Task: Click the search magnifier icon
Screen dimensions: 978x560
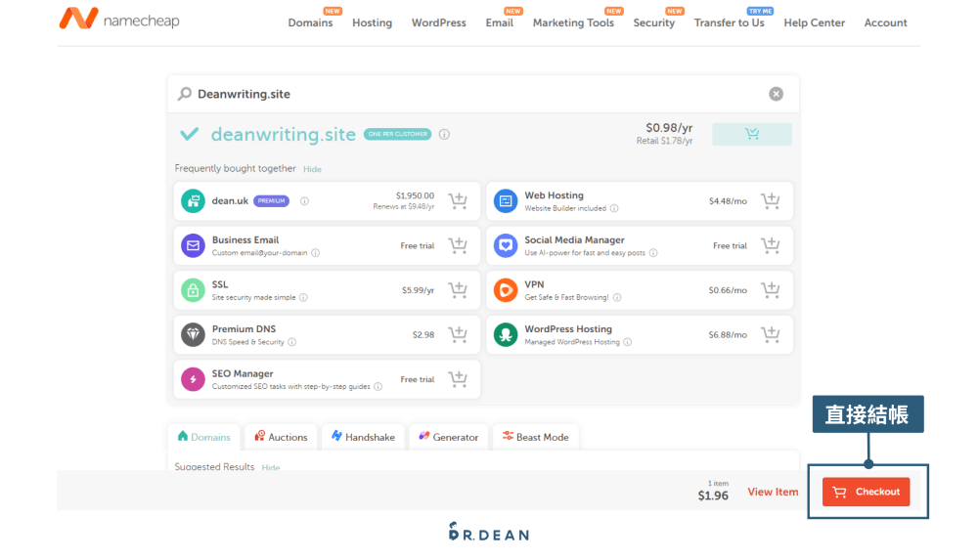Action: 185,94
